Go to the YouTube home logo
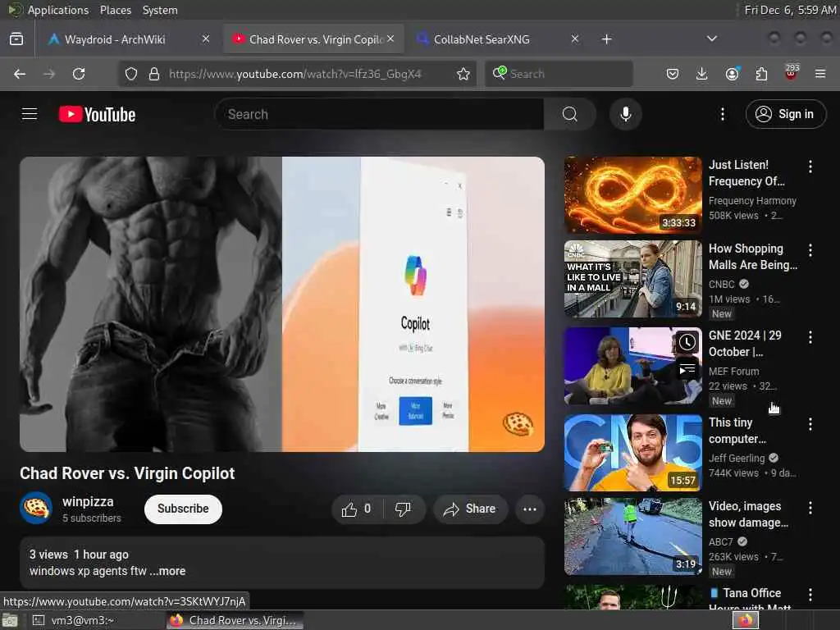 tap(97, 114)
